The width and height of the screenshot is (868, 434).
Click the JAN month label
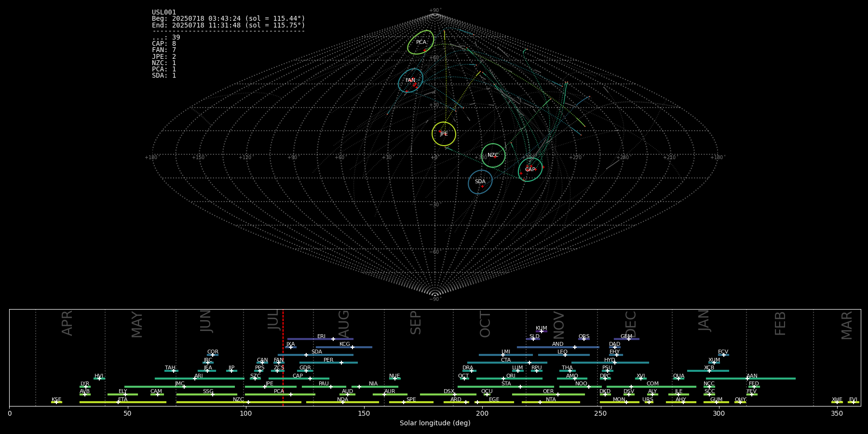point(704,320)
